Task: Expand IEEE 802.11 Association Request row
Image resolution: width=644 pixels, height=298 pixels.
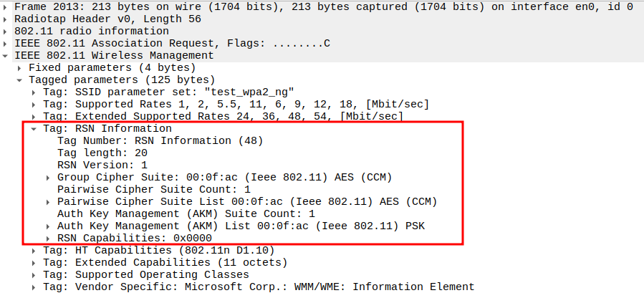Action: point(6,43)
